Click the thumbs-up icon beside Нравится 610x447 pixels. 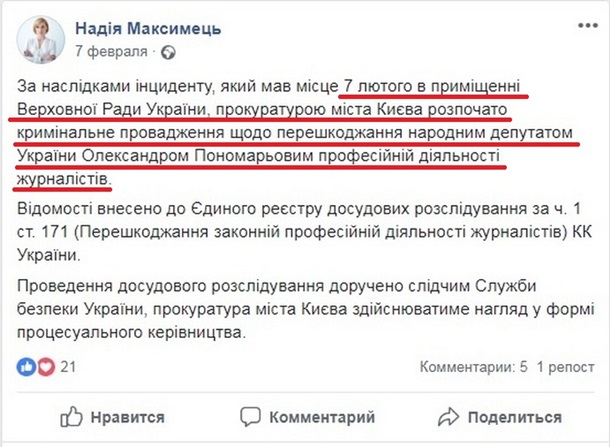[72, 416]
